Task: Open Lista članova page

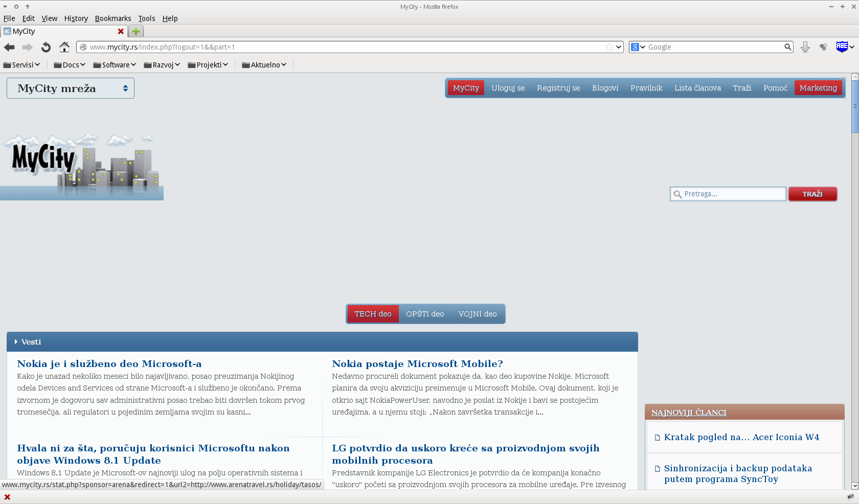Action: [x=697, y=88]
